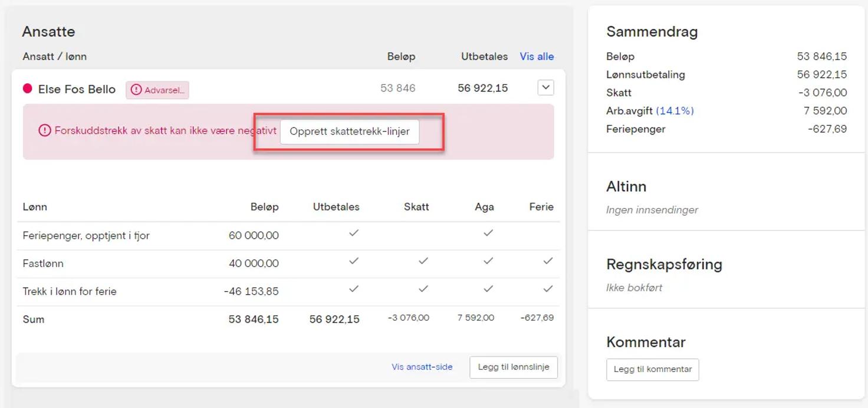Click Ingen innsendinger under Altinn
The image size is (868, 408).
[x=652, y=210]
